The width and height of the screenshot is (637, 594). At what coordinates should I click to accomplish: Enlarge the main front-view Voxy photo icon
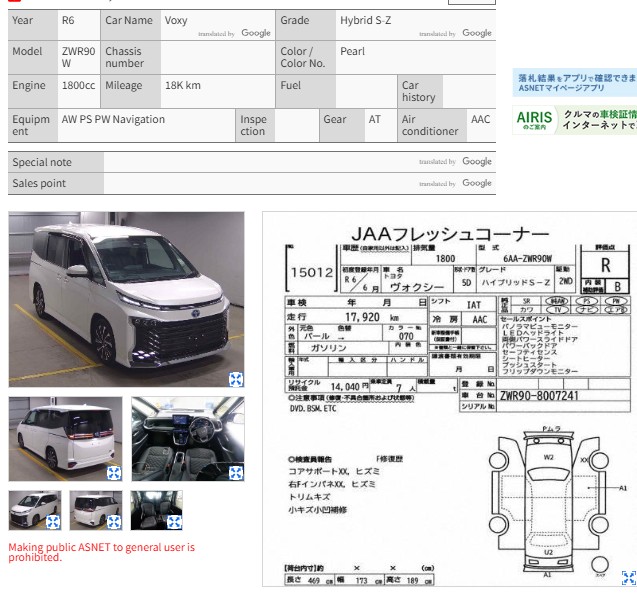pos(236,379)
